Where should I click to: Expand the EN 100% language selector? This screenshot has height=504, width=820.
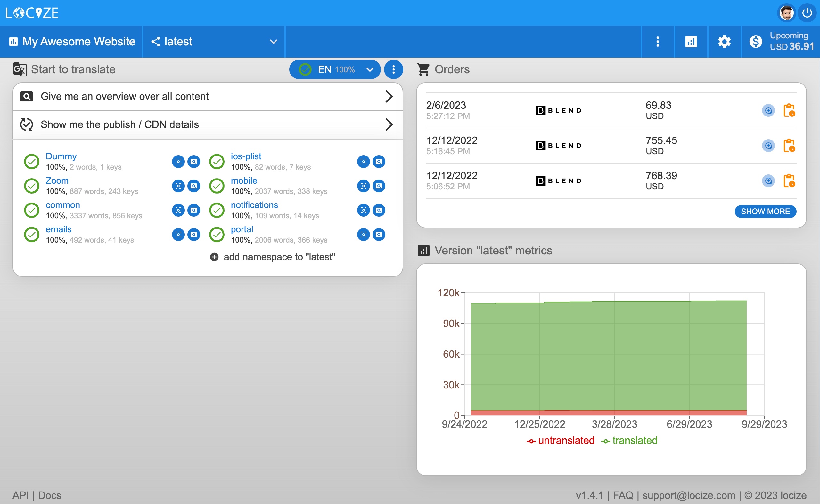[x=335, y=69]
